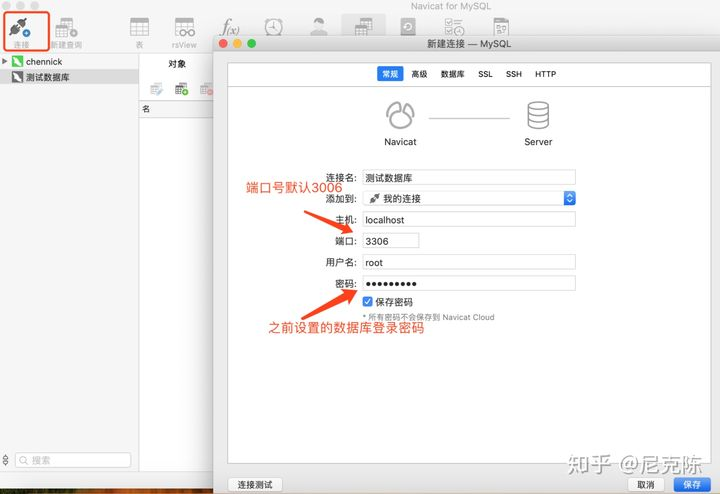Select the highlighted Query toolbar icon

point(363,26)
